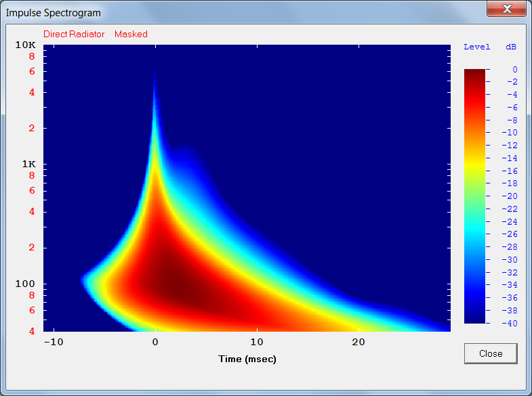Close the Impulse Spectrogram window via X
The image size is (532, 396).
point(506,9)
